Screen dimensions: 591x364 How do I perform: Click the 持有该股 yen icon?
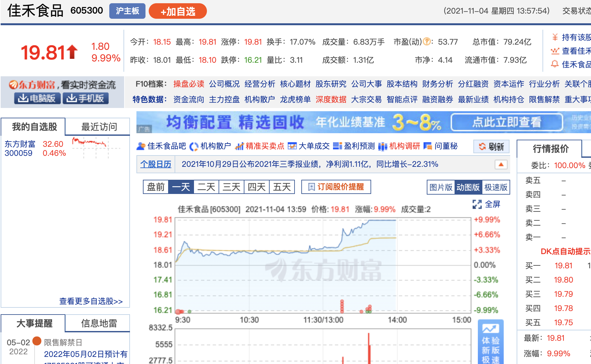555,37
